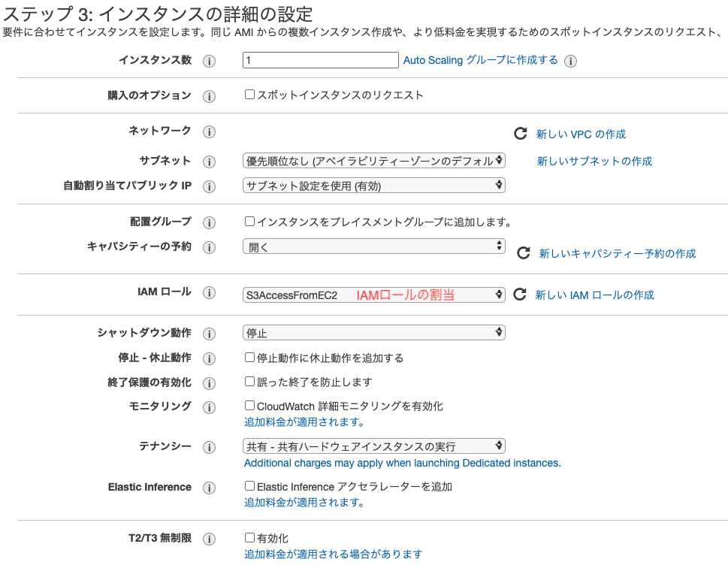Click 新しいキャパシティー予約の作成 link

tap(618, 253)
